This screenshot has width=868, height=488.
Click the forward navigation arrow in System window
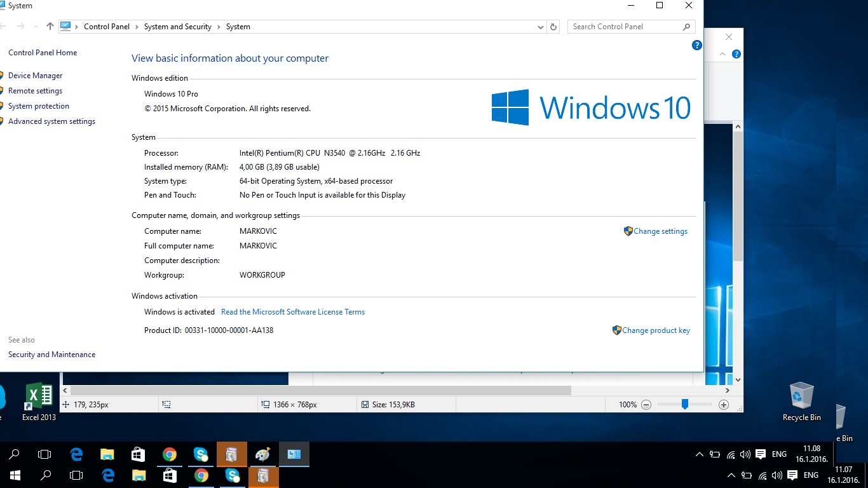click(x=21, y=27)
